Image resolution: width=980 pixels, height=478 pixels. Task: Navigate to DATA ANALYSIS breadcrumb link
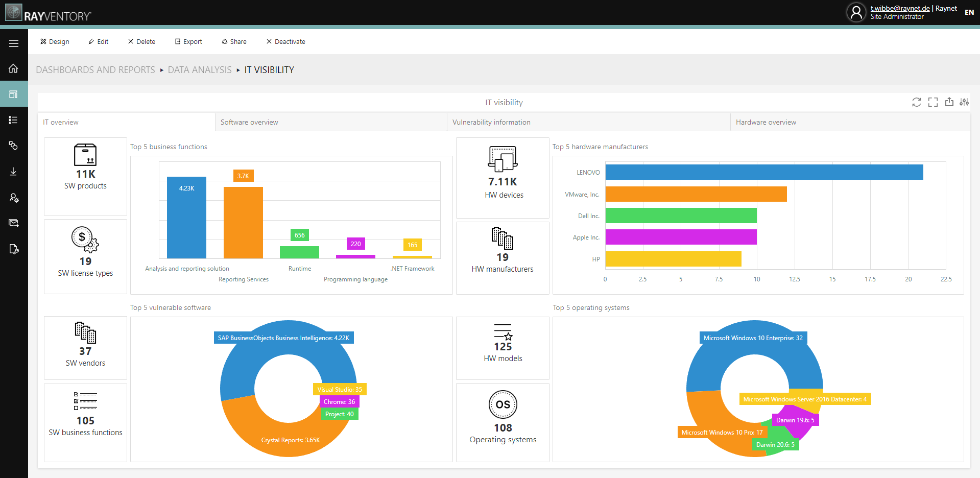pos(200,70)
